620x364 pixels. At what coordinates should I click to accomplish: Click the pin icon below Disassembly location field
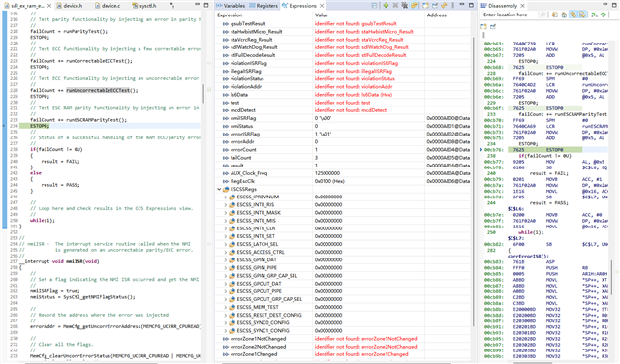click(493, 26)
